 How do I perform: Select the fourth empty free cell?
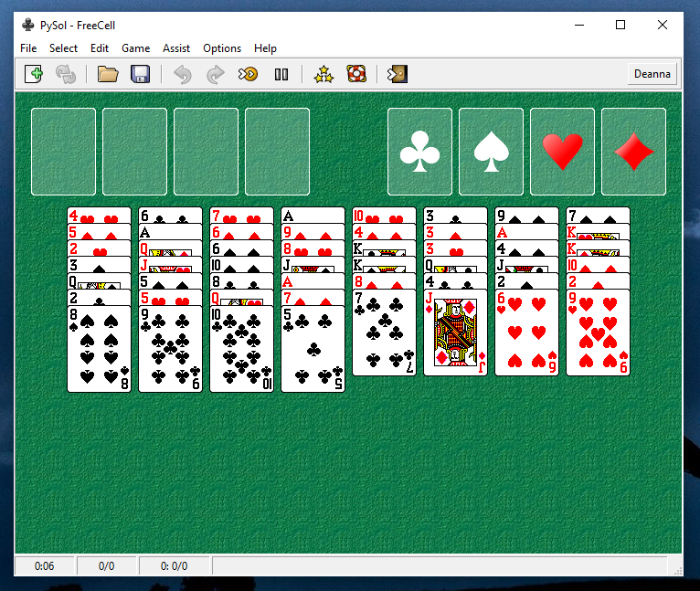click(277, 152)
